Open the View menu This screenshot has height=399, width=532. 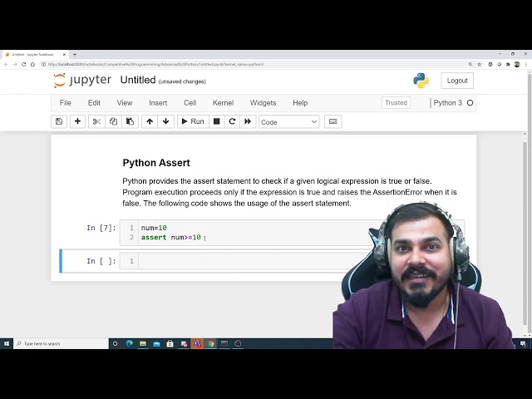[125, 103]
